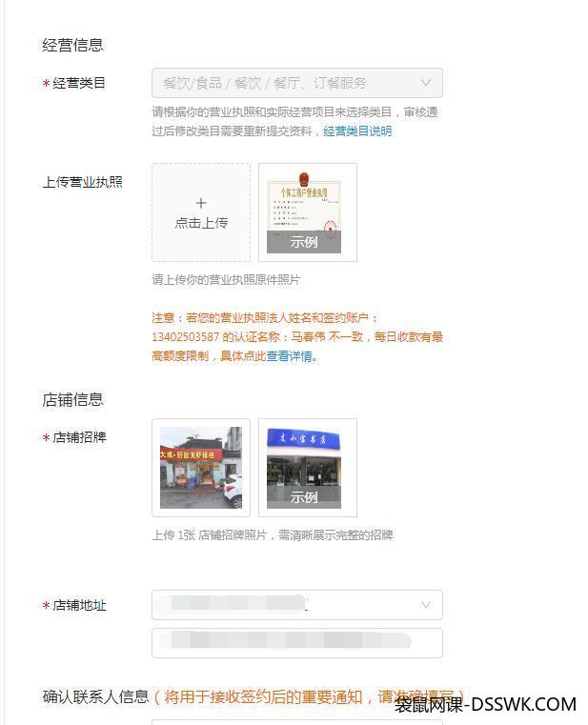Viewport: 588px width, 725px height.
Task: View the business license example thumbnail
Action: click(308, 212)
